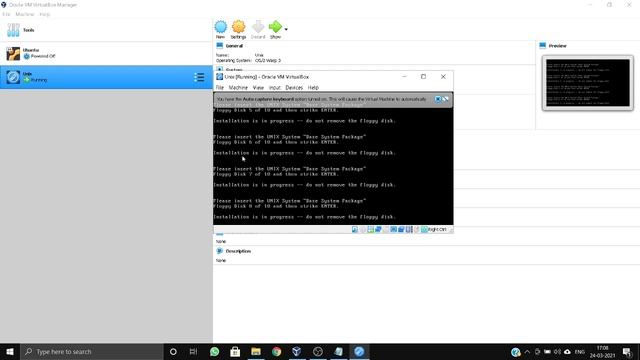Click the help globe tray icon

click(516, 351)
